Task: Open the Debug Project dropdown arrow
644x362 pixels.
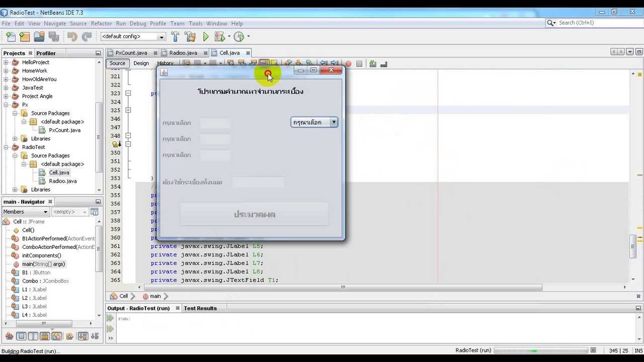Action: [x=229, y=37]
